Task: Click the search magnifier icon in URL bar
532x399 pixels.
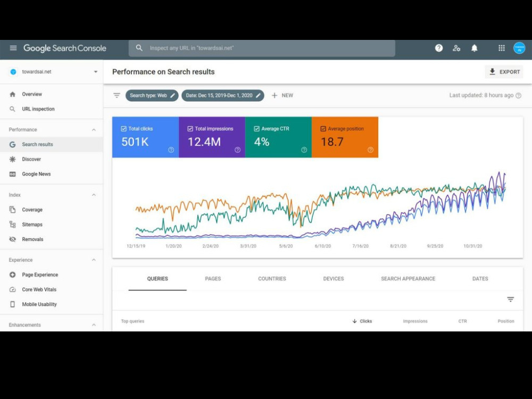Action: (x=139, y=48)
